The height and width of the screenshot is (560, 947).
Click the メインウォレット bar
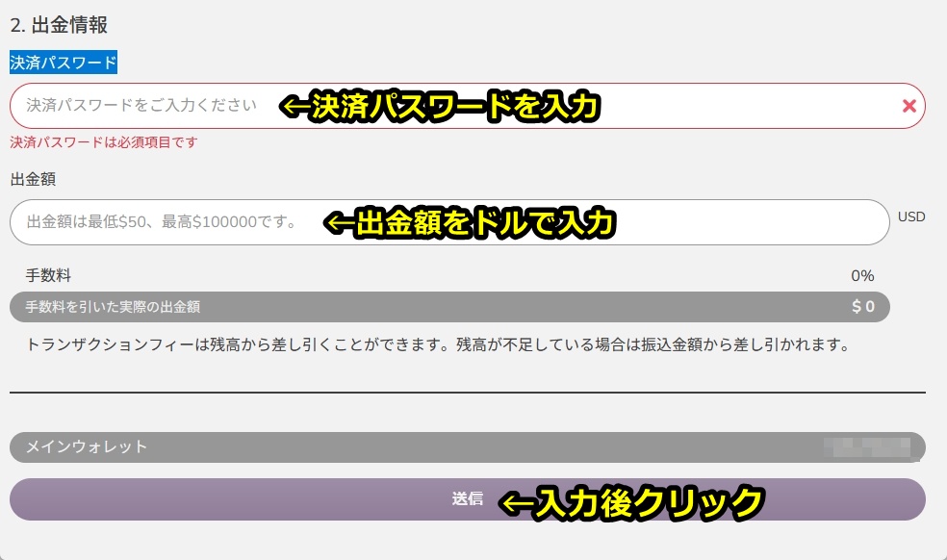[x=468, y=447]
